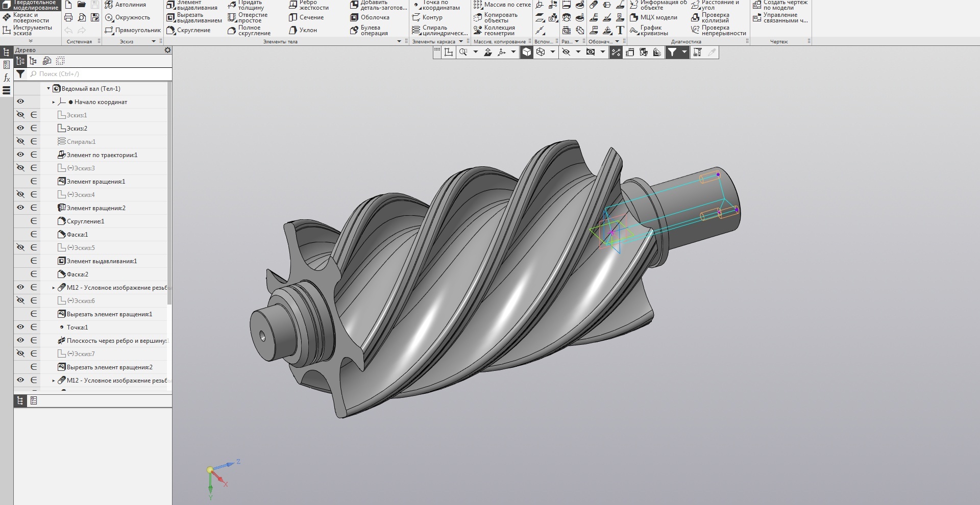980x505 pixels.
Task: Choose Спираль цилиндрическая helix tool
Action: pyautogui.click(x=440, y=30)
